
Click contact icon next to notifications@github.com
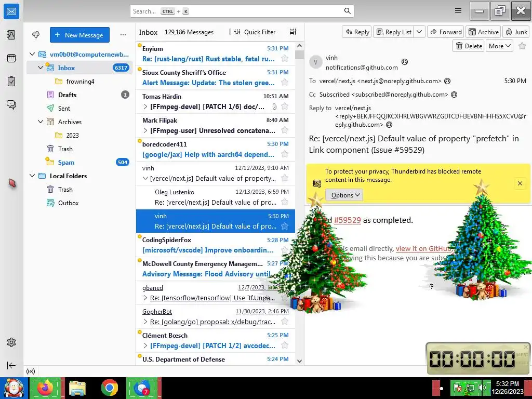404,62
